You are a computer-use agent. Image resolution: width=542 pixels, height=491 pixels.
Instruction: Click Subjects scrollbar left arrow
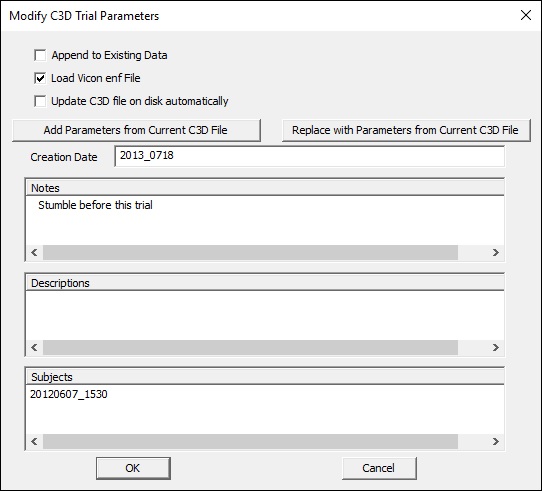tap(34, 441)
